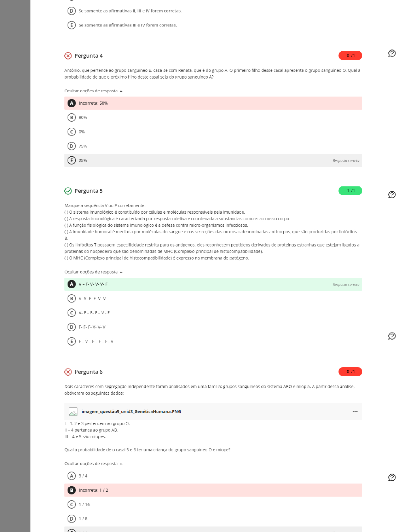The image size is (405, 532).
Task: Collapse answer options for Pergunta 4
Action: point(93,91)
